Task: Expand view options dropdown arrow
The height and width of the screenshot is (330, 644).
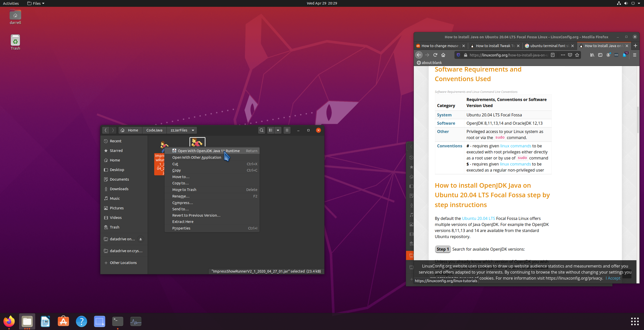Action: click(278, 130)
